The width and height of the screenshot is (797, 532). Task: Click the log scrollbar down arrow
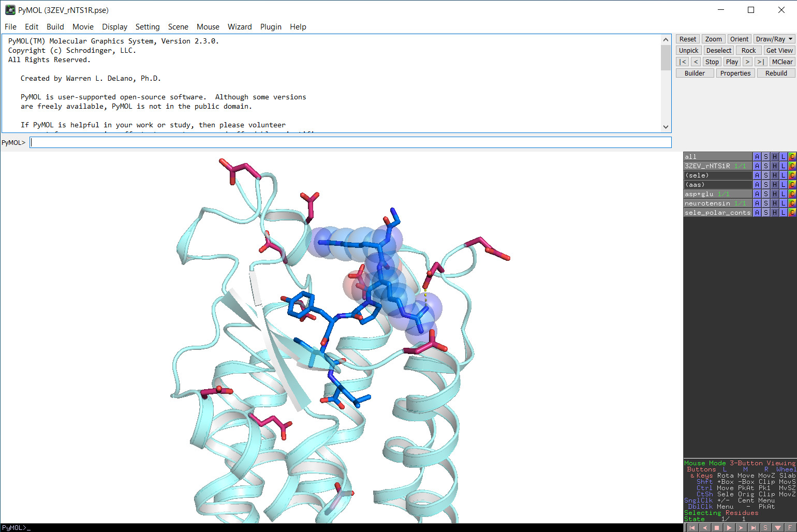[x=666, y=127]
